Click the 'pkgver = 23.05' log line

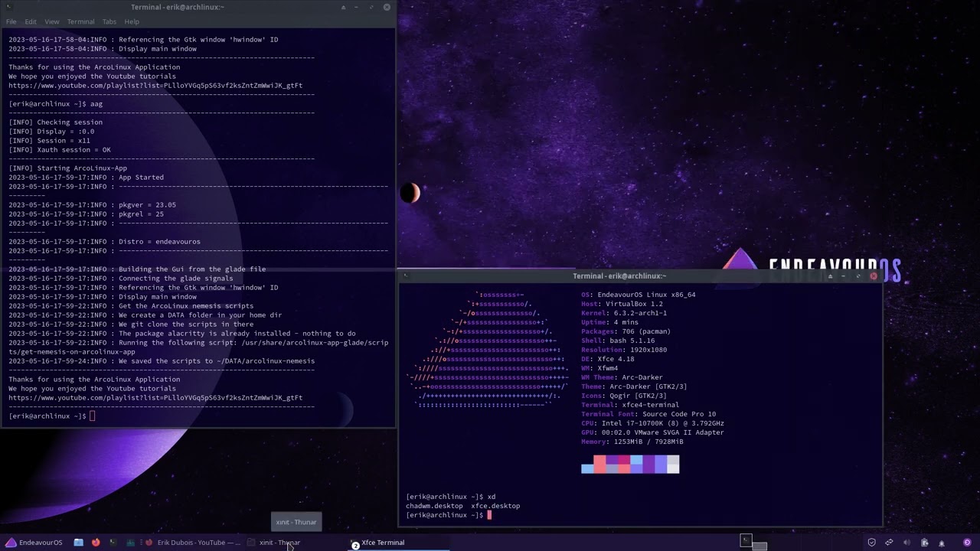[x=92, y=205]
